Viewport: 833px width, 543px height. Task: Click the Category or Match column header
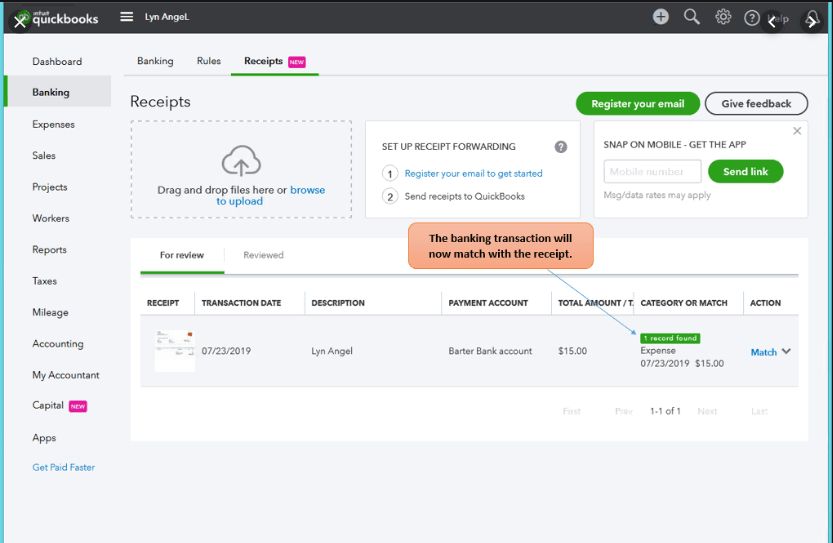coord(684,303)
